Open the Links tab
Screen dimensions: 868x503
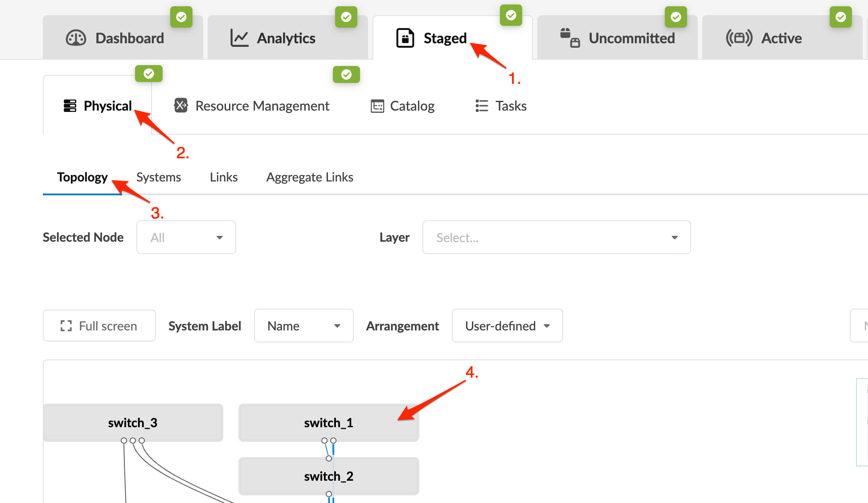point(224,177)
